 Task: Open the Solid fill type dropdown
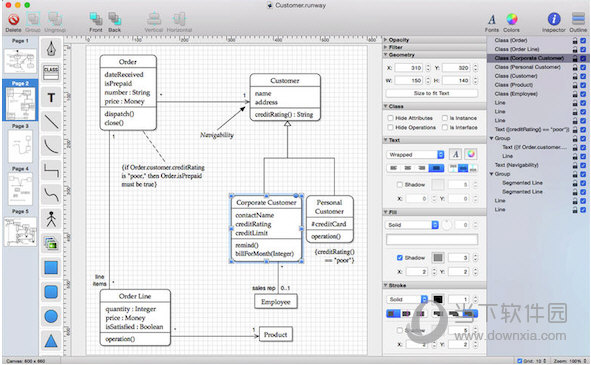[x=412, y=225]
